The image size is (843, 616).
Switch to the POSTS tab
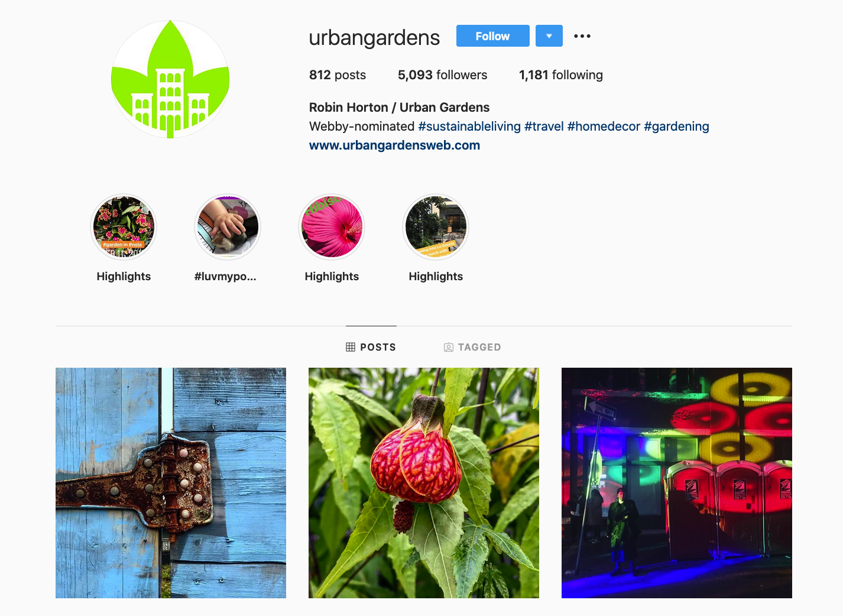point(371,347)
